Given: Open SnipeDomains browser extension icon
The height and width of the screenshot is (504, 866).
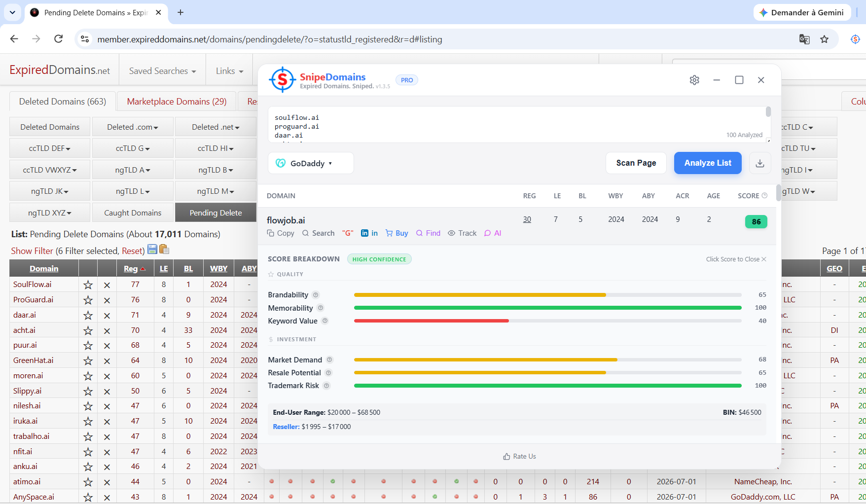Looking at the screenshot, I should tap(856, 39).
